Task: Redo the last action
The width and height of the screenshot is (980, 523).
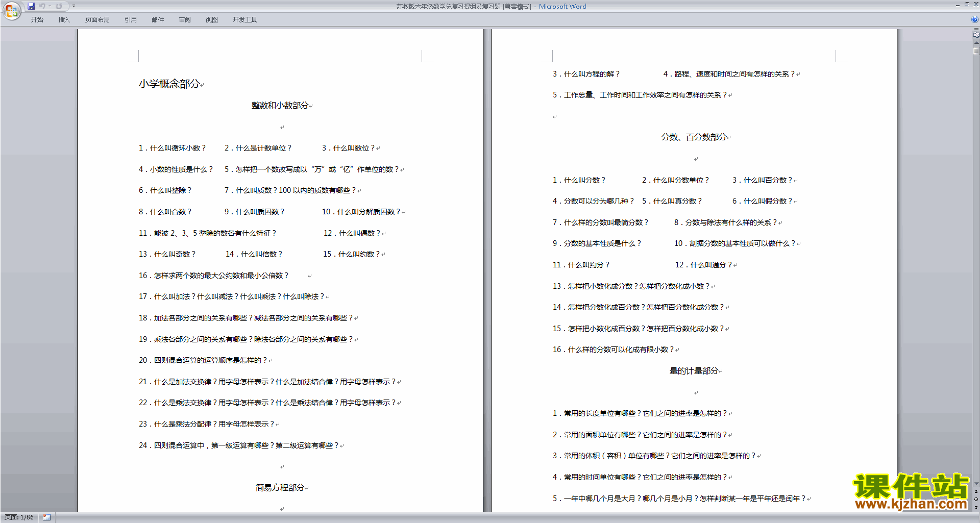Action: [x=59, y=6]
